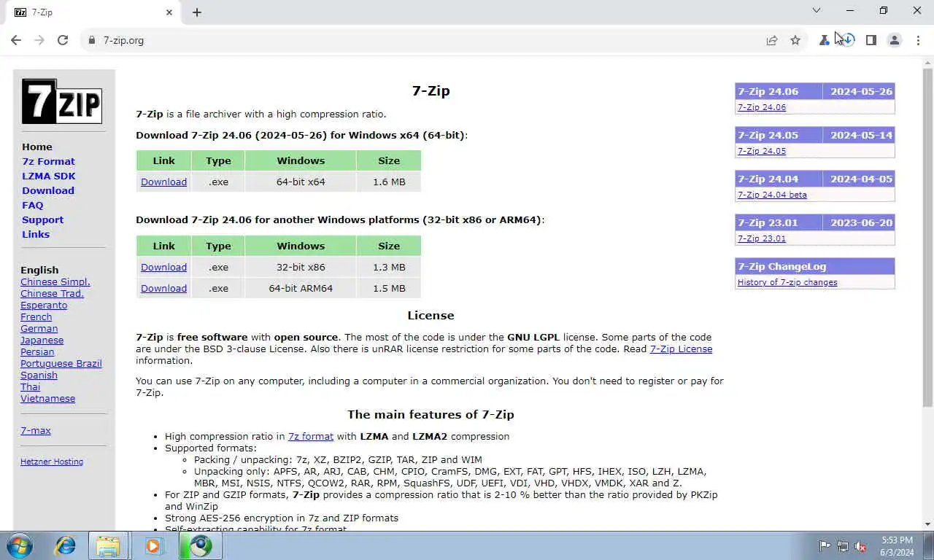The width and height of the screenshot is (934, 560).
Task: Open the Windows Start button
Action: [x=20, y=545]
